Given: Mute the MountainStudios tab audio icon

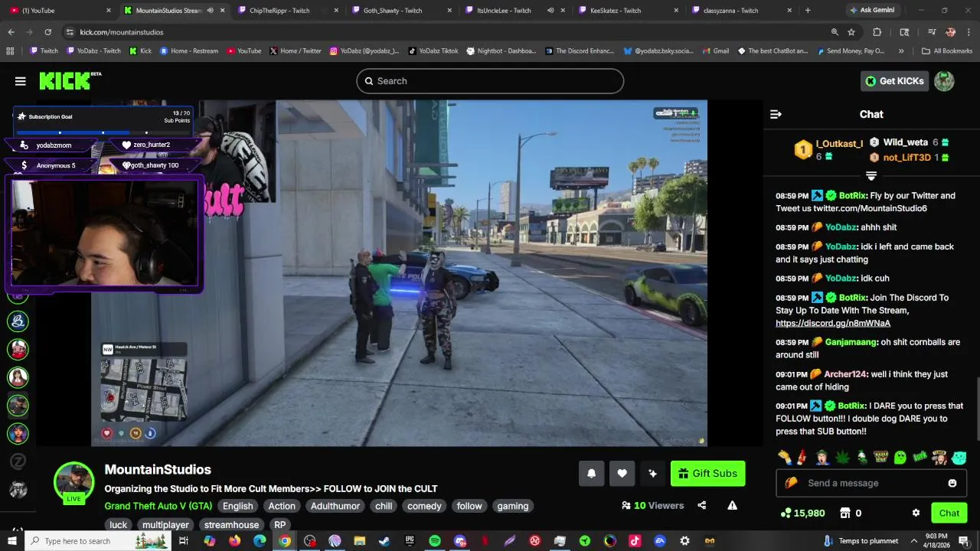Looking at the screenshot, I should 210,11.
